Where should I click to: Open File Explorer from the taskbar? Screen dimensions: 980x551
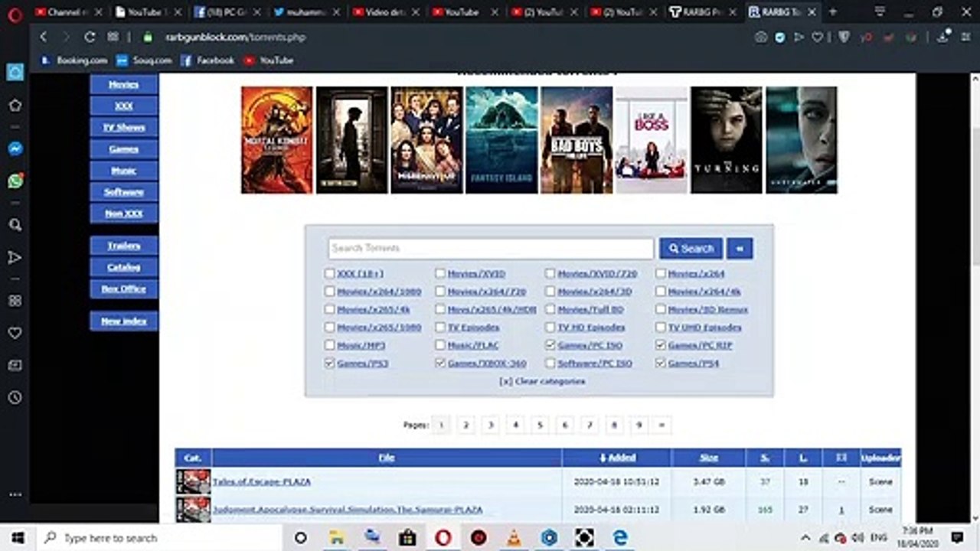click(x=338, y=538)
